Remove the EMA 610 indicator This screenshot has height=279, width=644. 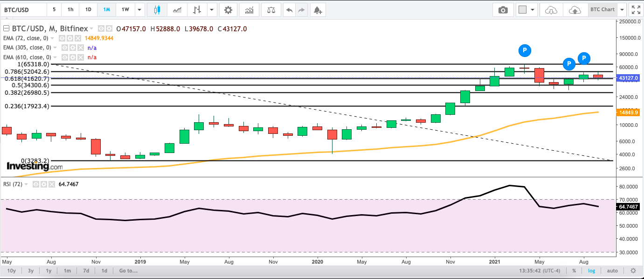point(82,57)
